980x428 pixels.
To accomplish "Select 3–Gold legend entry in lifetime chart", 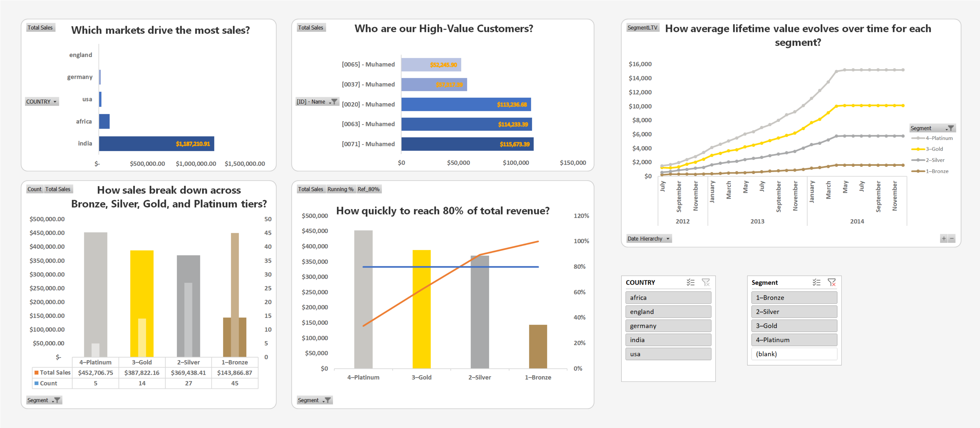I will point(928,149).
